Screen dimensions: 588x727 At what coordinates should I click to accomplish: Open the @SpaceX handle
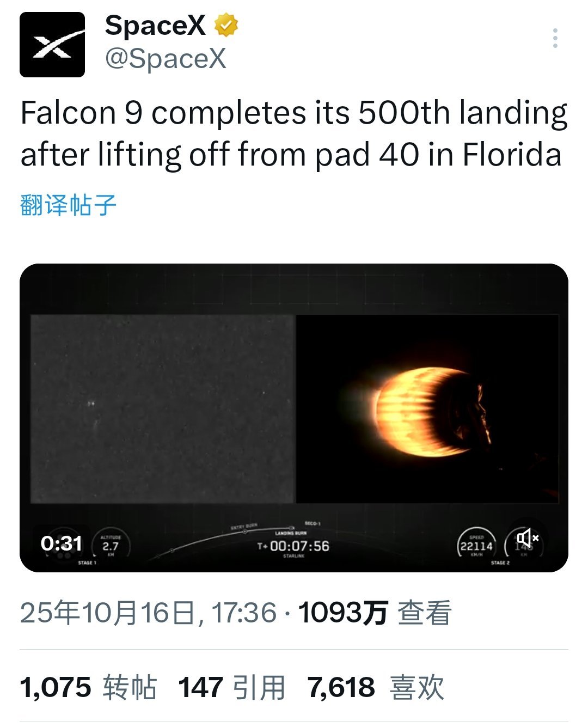tap(165, 58)
